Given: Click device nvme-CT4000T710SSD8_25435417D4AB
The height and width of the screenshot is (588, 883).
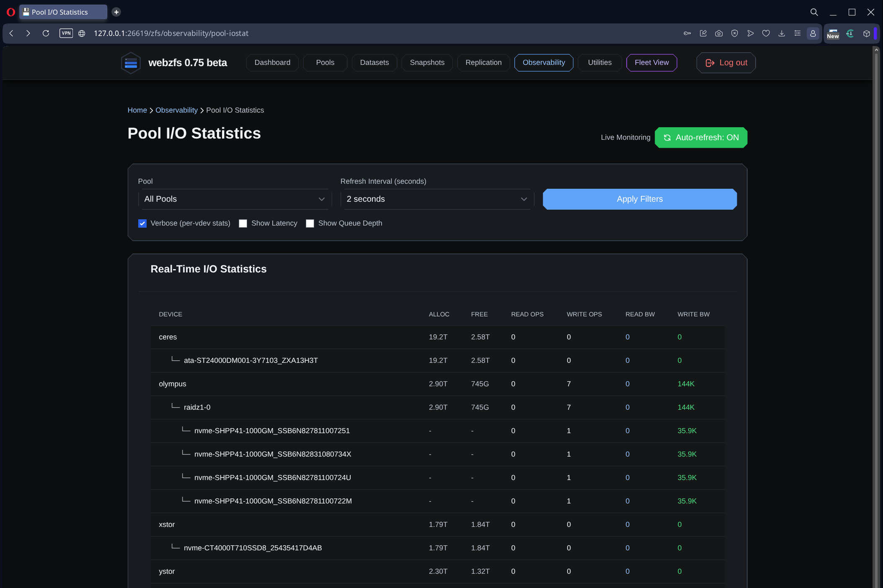Looking at the screenshot, I should 253,548.
